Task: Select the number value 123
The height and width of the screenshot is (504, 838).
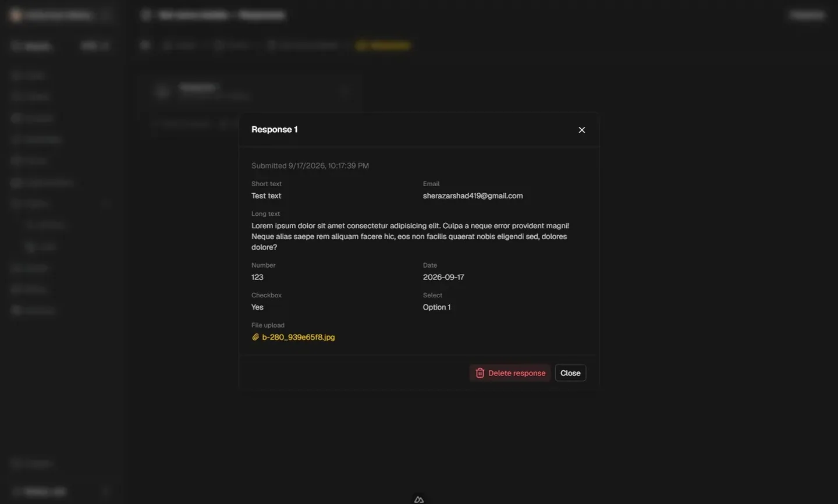Action: pyautogui.click(x=257, y=278)
